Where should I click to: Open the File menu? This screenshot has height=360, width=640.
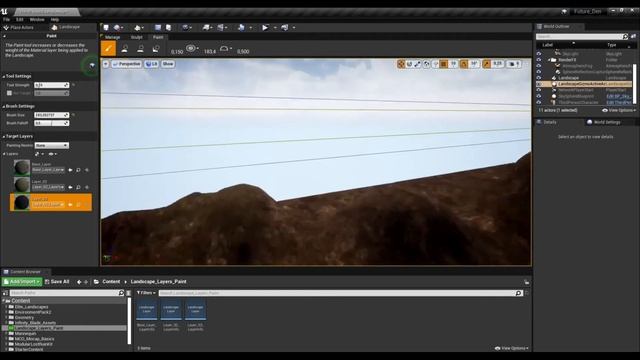pyautogui.click(x=6, y=19)
